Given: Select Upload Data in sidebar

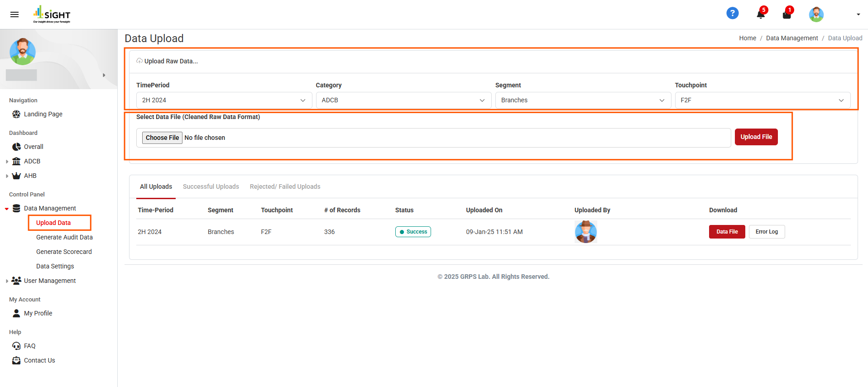Looking at the screenshot, I should click(53, 223).
